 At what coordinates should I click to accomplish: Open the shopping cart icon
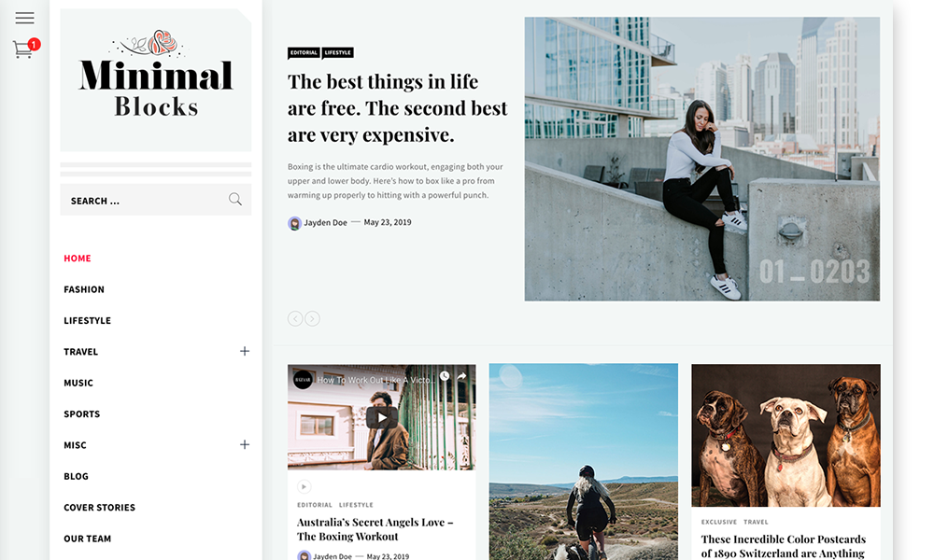point(26,49)
